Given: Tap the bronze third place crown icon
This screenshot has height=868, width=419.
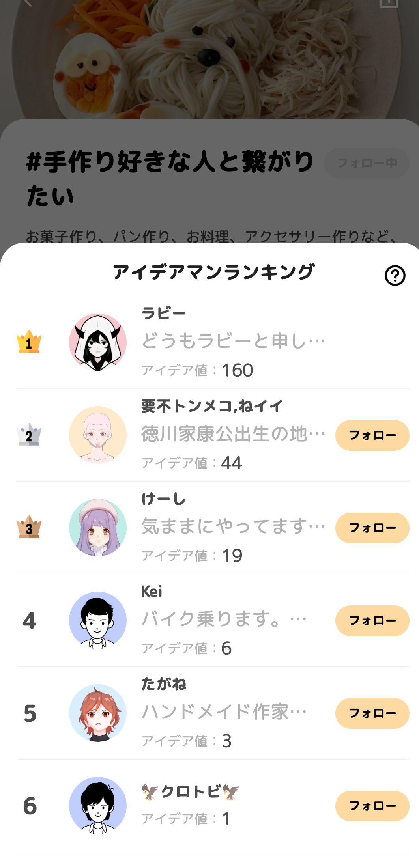Looking at the screenshot, I should [29, 527].
